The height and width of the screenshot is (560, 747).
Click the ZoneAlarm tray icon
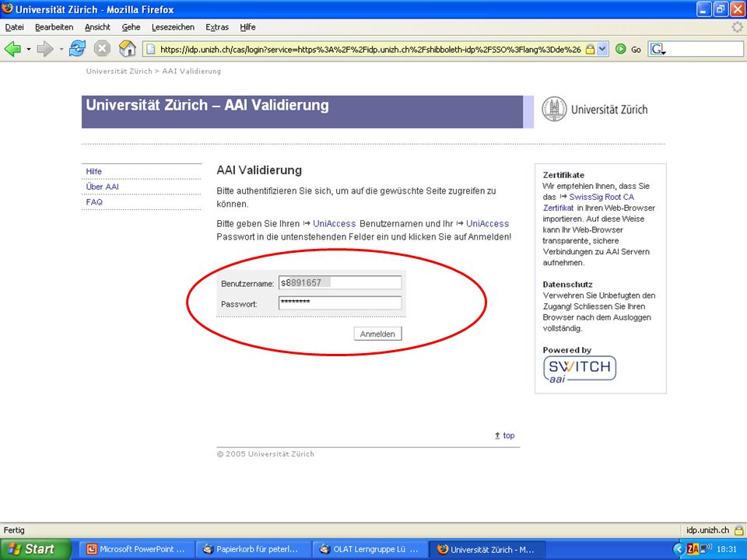pyautogui.click(x=693, y=549)
